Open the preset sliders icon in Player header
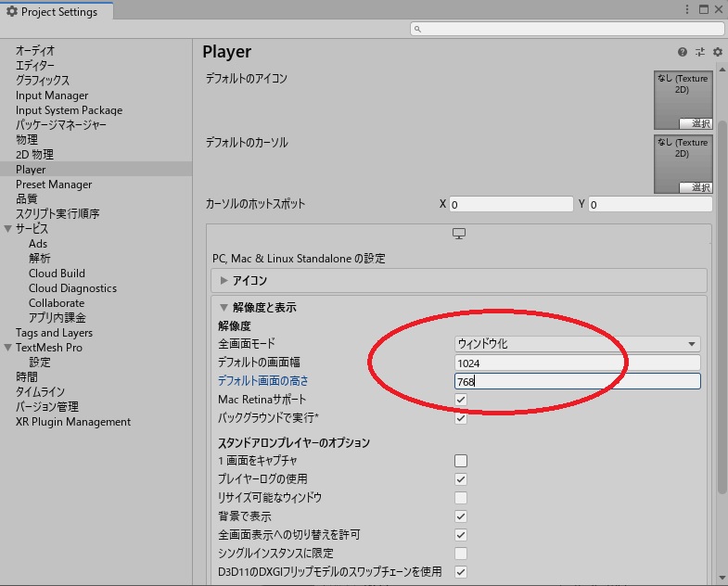 699,52
